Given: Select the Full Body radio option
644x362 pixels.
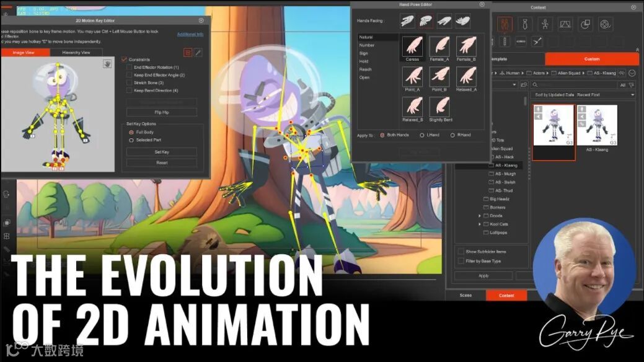Looking at the screenshot, I should pos(131,132).
